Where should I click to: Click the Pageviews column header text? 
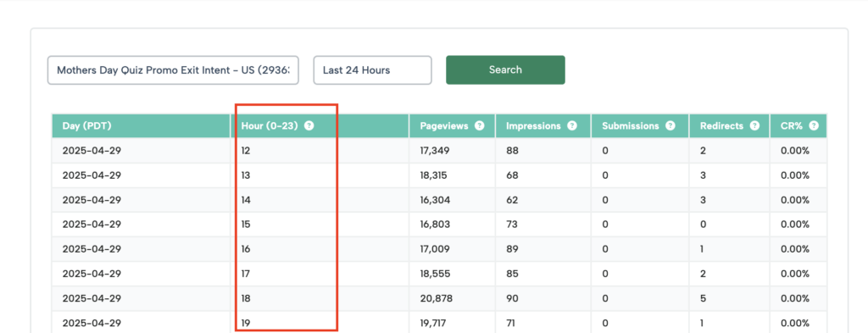point(444,126)
